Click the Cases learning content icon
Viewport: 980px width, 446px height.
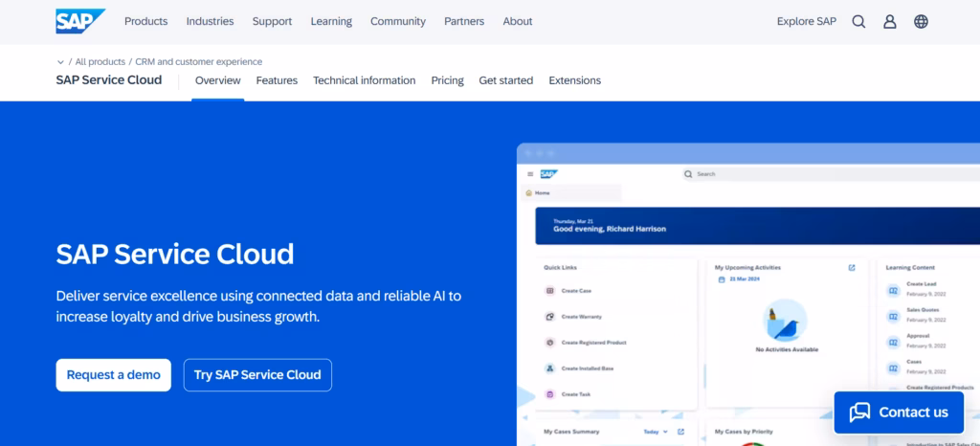point(893,368)
